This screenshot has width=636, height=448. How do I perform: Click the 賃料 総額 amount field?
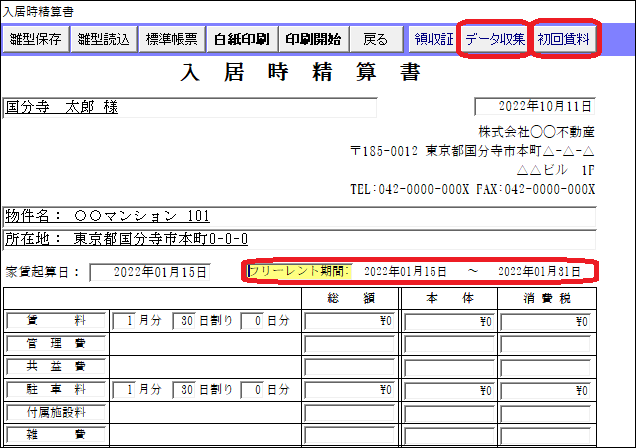(x=348, y=322)
